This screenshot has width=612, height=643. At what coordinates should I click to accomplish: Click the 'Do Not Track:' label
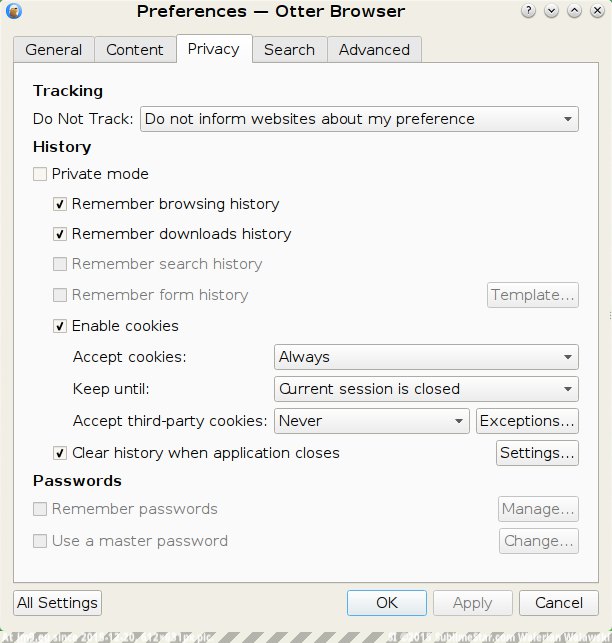pyautogui.click(x=83, y=119)
